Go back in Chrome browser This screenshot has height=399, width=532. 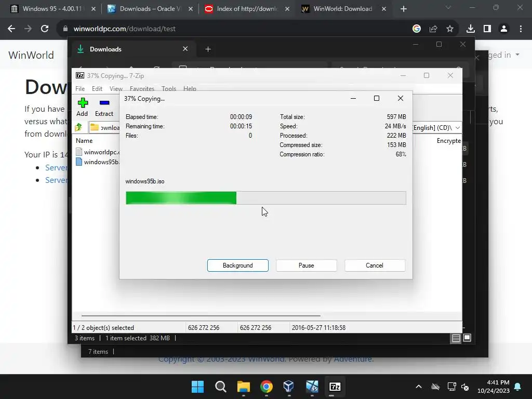pyautogui.click(x=11, y=29)
